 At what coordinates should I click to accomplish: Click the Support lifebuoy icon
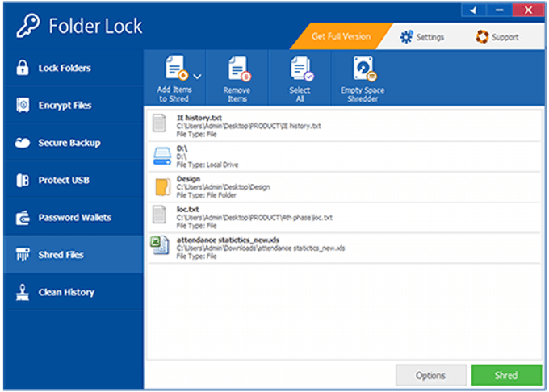(482, 36)
